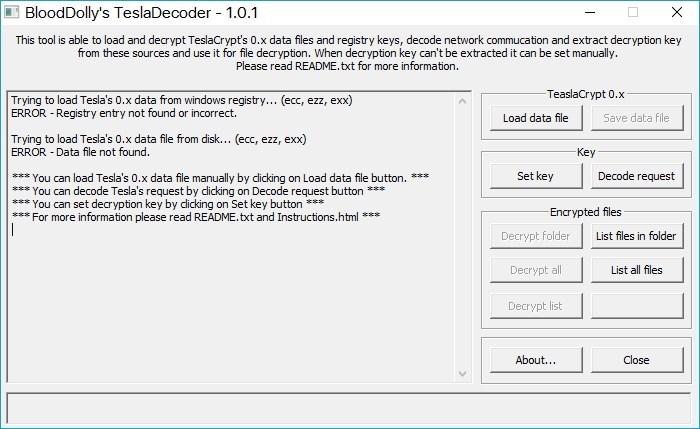Close the window with the X button
700x429 pixels.
click(x=677, y=12)
